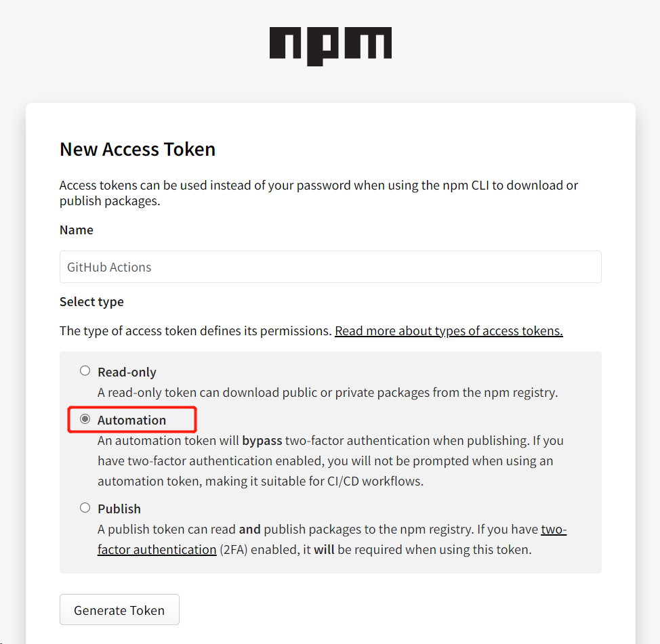Click the npm logo at the top

[331, 46]
